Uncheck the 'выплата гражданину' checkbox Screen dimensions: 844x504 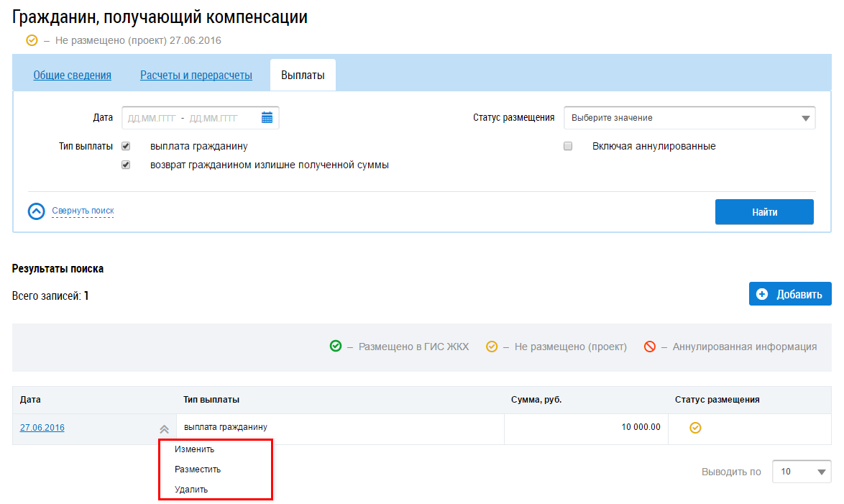point(126,146)
